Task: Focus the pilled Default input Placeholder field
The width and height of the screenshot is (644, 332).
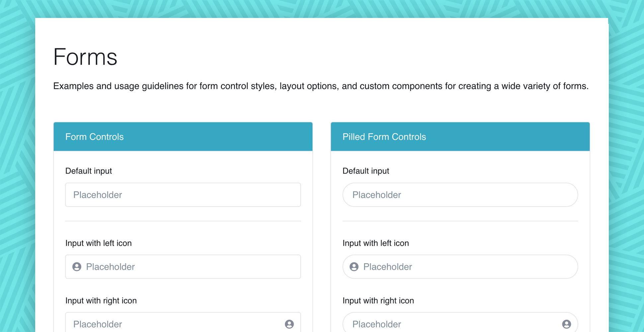Action: pyautogui.click(x=460, y=195)
